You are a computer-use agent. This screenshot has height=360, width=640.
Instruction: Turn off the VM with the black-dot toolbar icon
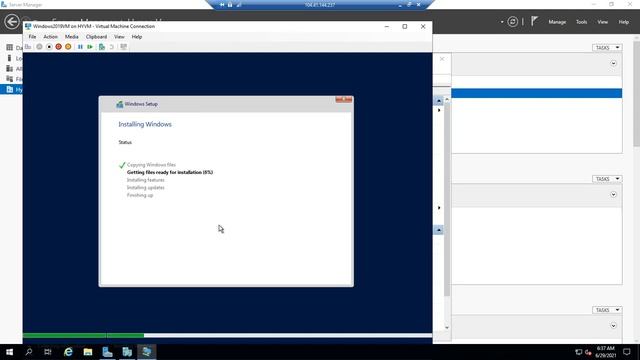coord(49,47)
